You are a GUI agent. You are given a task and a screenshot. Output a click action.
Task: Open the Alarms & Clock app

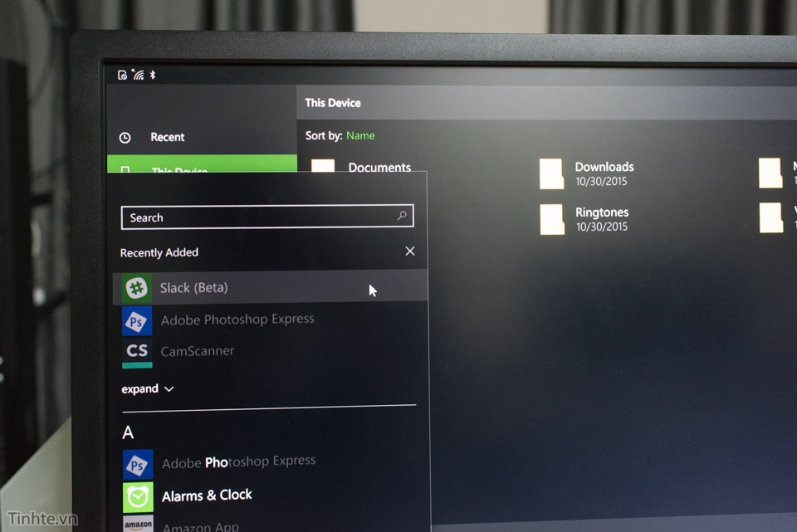pos(207,495)
